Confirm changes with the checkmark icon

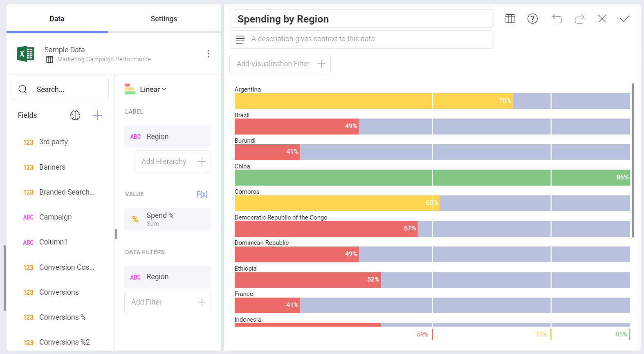click(624, 18)
